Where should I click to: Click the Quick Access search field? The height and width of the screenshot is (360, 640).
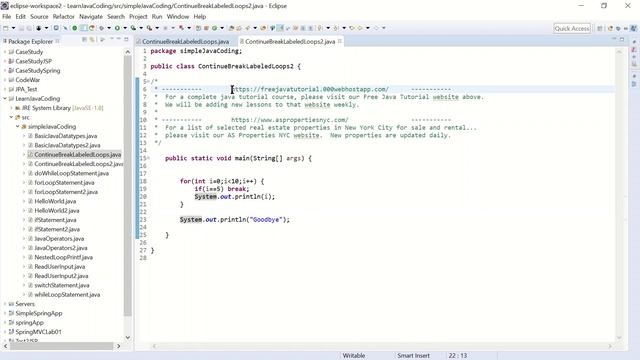tap(572, 28)
